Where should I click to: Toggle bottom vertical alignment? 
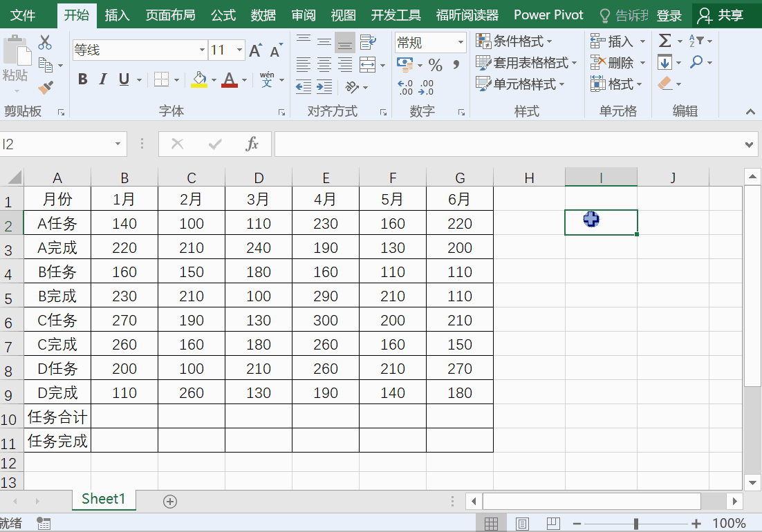(x=345, y=43)
